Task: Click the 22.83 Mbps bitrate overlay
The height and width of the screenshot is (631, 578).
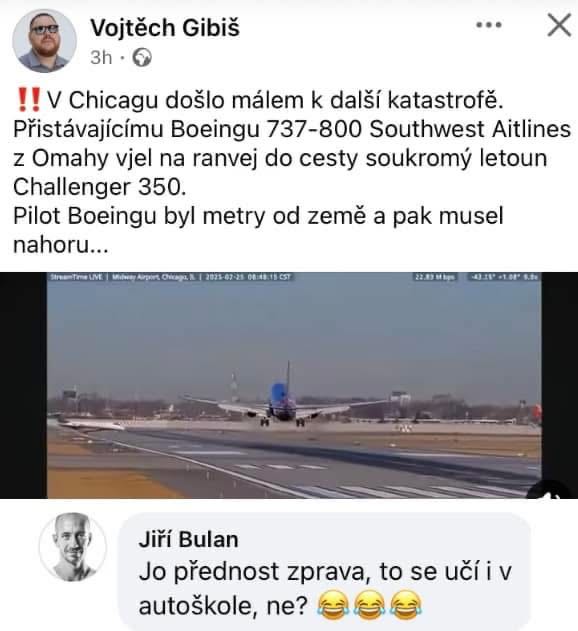Action: [x=435, y=277]
